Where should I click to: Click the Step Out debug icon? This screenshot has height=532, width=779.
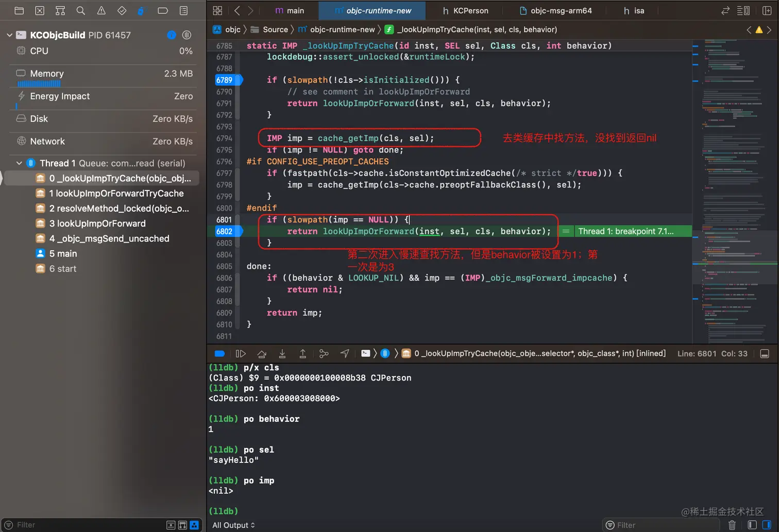[x=303, y=353]
